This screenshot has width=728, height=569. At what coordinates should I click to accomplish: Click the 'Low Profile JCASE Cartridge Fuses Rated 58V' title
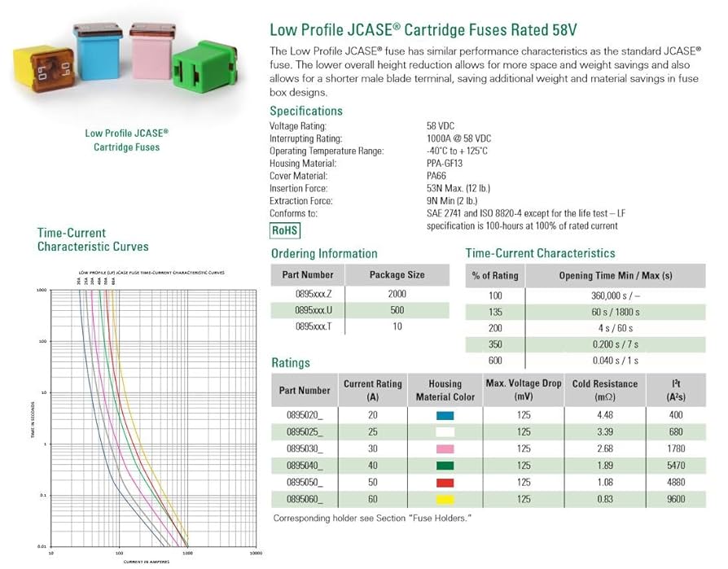coord(423,29)
